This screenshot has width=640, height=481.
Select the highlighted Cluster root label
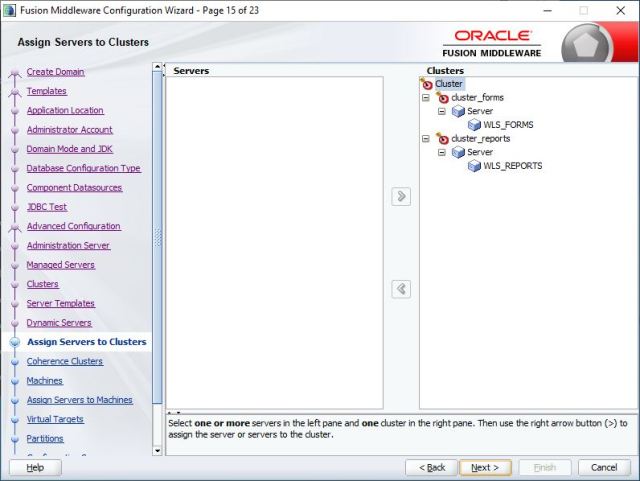coord(449,84)
